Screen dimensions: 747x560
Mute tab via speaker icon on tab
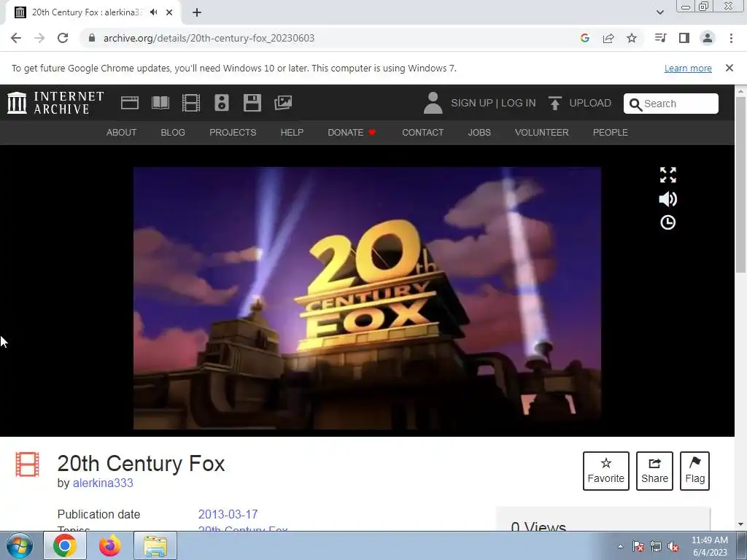coord(153,12)
